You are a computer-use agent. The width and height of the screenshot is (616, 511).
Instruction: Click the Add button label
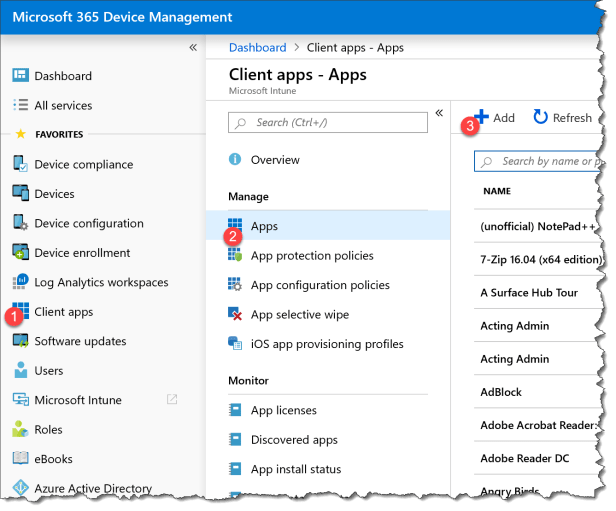pos(504,118)
